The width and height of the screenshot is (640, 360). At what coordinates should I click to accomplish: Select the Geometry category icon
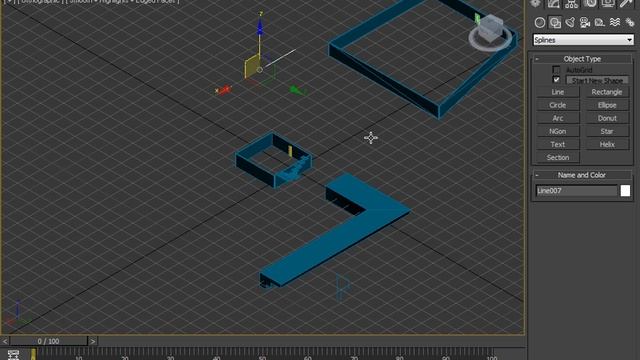(x=540, y=22)
